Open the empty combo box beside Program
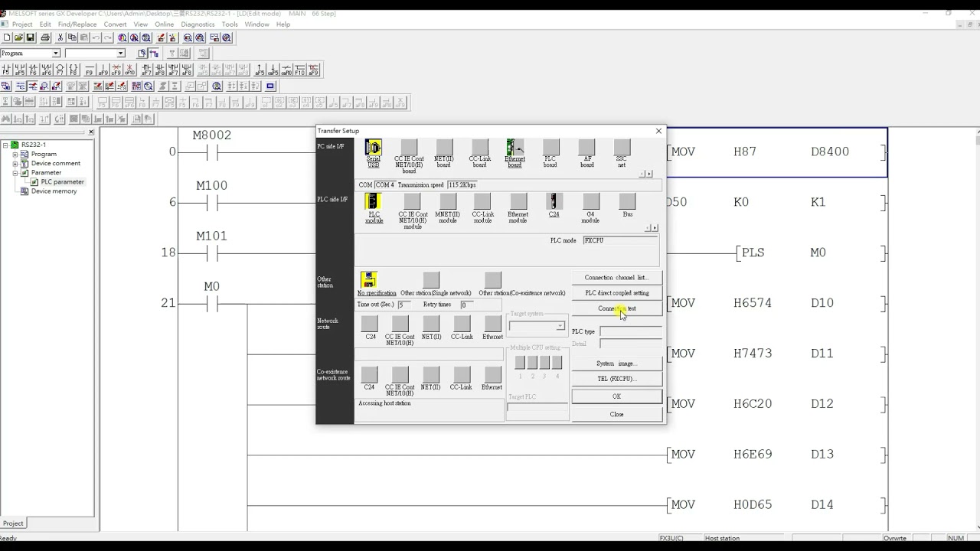The image size is (980, 551). pyautogui.click(x=120, y=53)
